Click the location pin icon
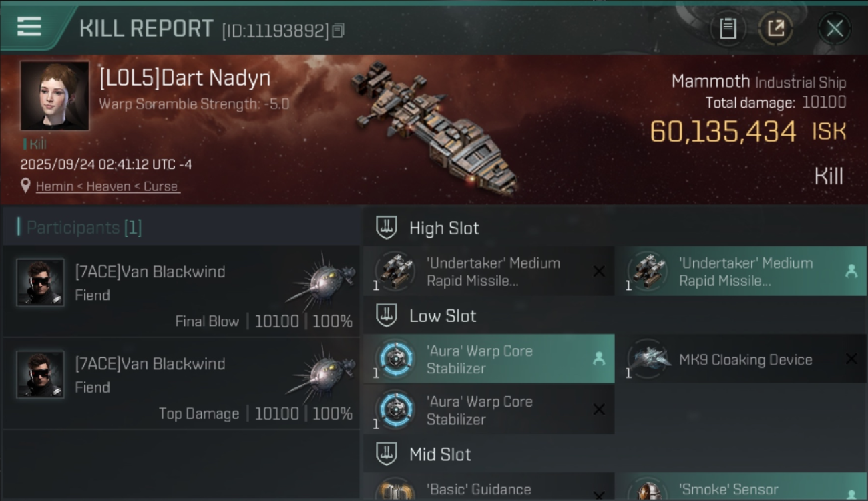This screenshot has width=868, height=501. pos(26,186)
